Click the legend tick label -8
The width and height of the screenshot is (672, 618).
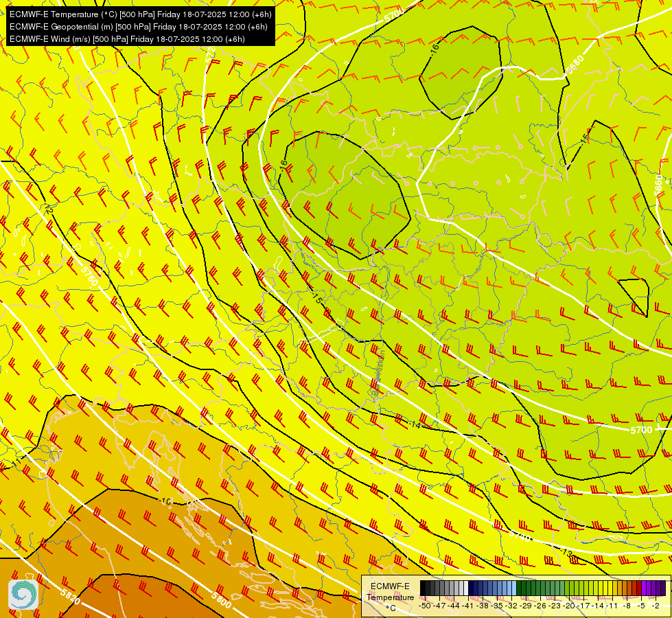tap(627, 606)
